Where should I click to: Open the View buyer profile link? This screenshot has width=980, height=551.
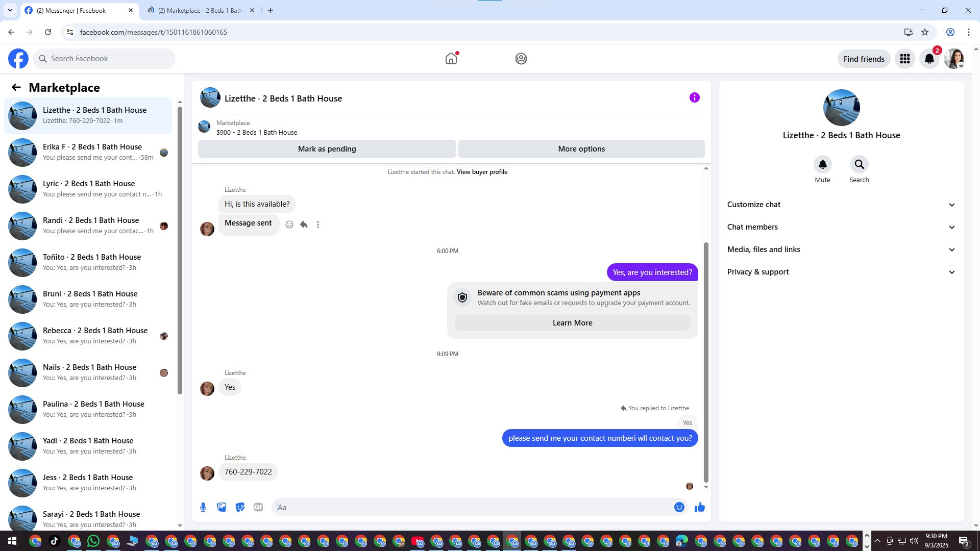[482, 172]
